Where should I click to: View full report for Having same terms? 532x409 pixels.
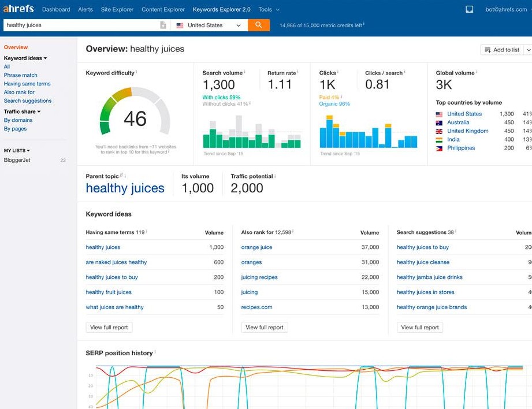pos(109,327)
